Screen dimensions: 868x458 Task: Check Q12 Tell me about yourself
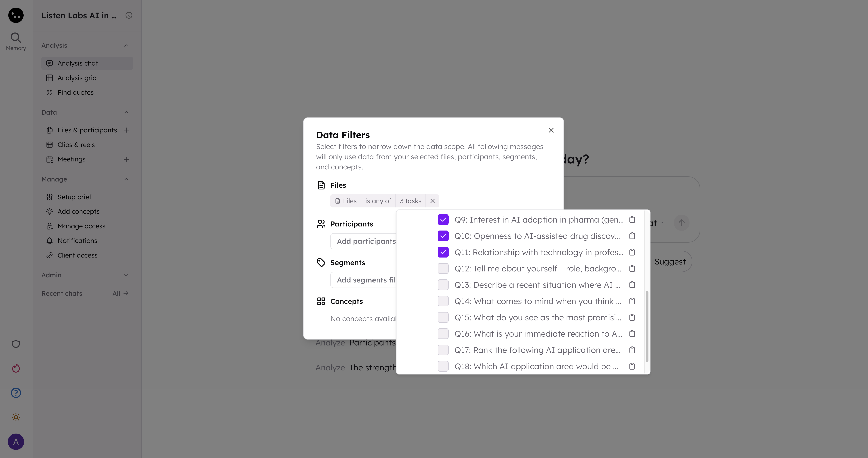(x=443, y=268)
